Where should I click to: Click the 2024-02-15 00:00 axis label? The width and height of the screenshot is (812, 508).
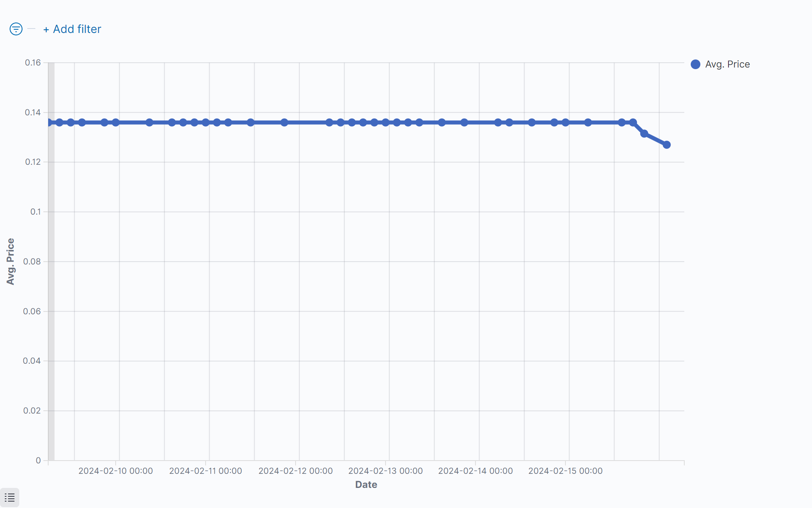click(x=565, y=471)
